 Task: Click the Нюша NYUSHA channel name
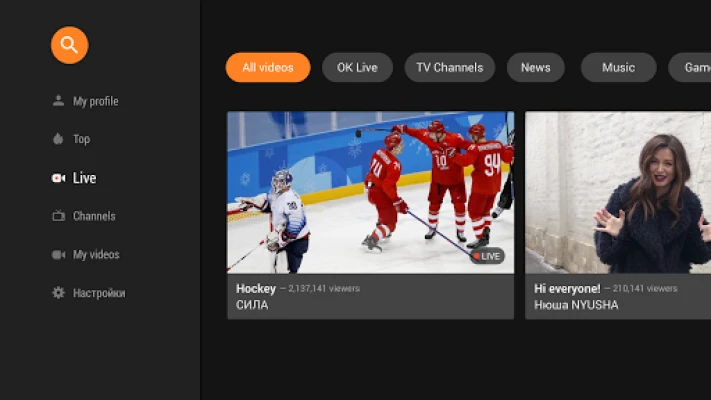[x=576, y=305]
